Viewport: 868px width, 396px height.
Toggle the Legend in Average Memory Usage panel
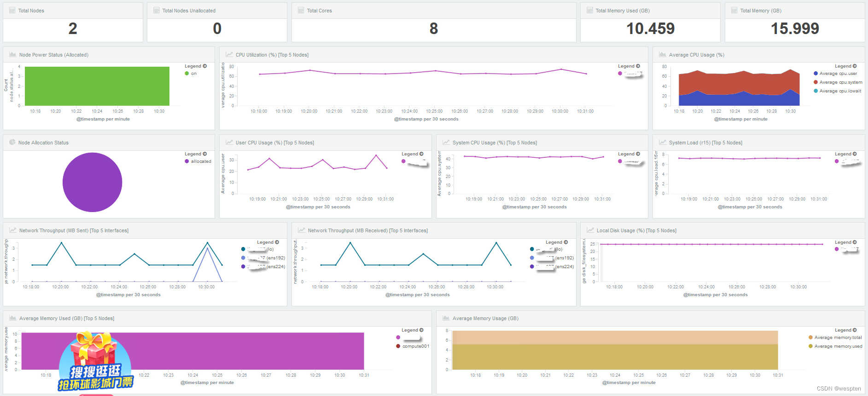(x=846, y=330)
